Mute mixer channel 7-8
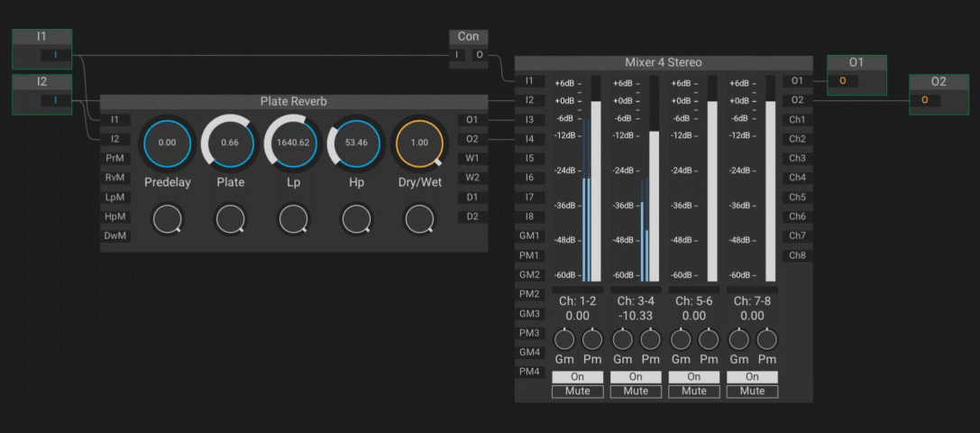The width and height of the screenshot is (980, 433). pos(753,392)
